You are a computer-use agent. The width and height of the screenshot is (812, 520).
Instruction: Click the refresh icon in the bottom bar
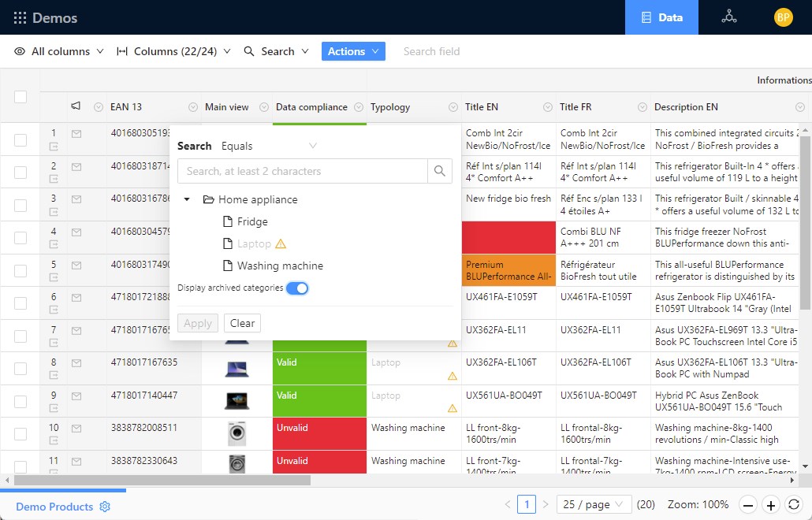(794, 505)
